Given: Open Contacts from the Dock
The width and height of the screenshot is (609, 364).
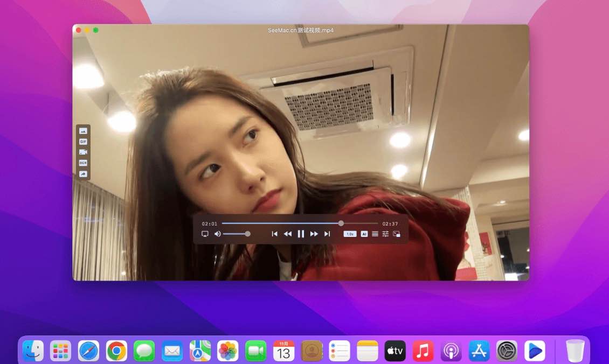Looking at the screenshot, I should [312, 351].
